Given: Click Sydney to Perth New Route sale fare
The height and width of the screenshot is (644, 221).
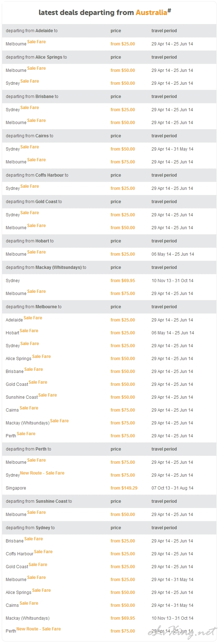Looking at the screenshot, I should tap(39, 629).
